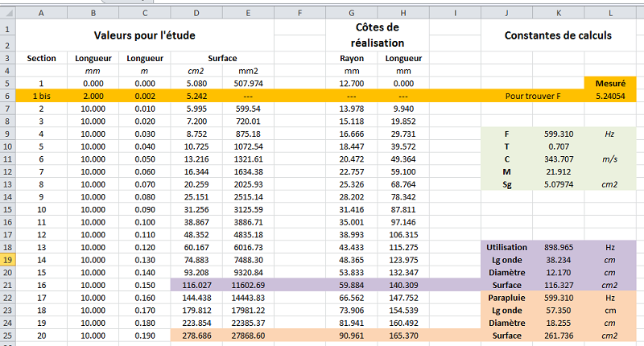Viewport: 644px width, 346px height.
Task: Select the rayon cell 59.884
Action: [352, 285]
